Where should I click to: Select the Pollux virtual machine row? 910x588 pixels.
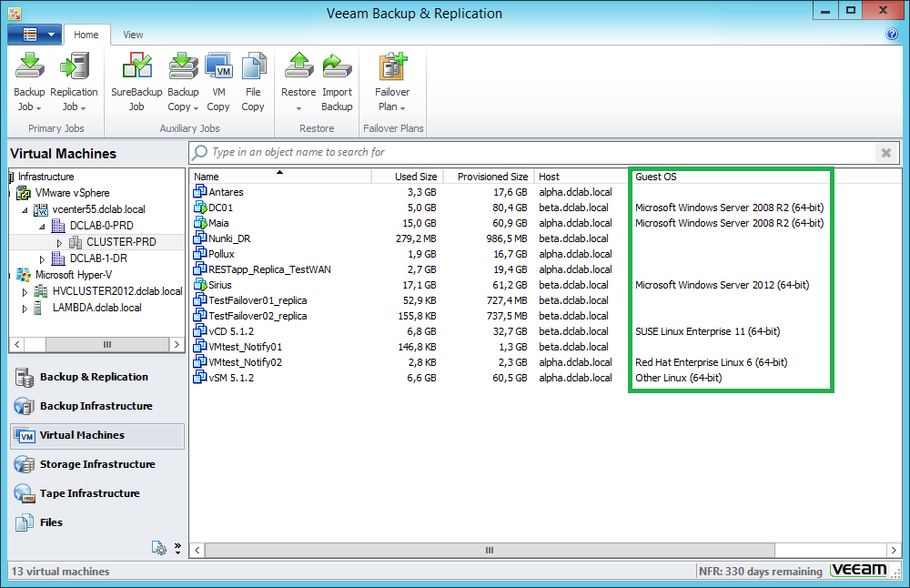tap(511, 254)
